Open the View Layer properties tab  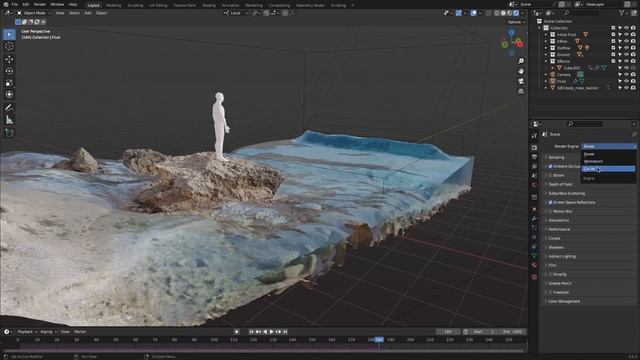[534, 167]
